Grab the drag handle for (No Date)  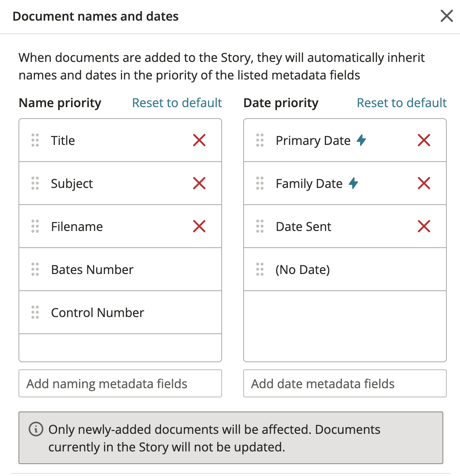click(x=260, y=269)
